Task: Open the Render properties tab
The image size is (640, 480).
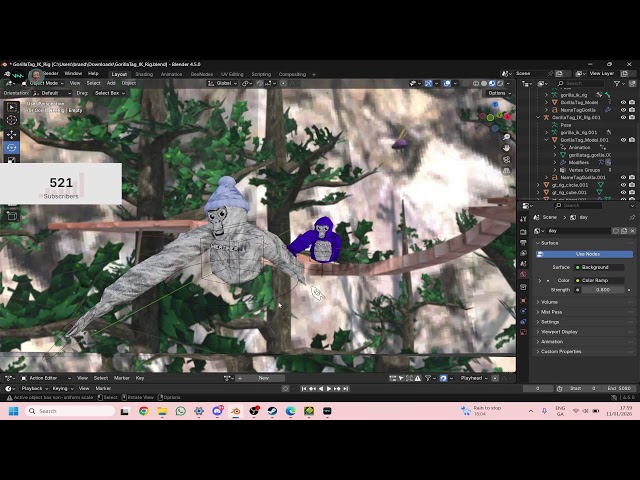Action: point(524,232)
